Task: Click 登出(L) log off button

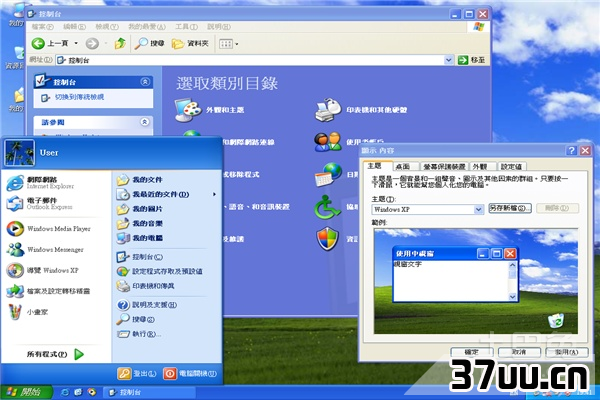Action: coord(137,373)
